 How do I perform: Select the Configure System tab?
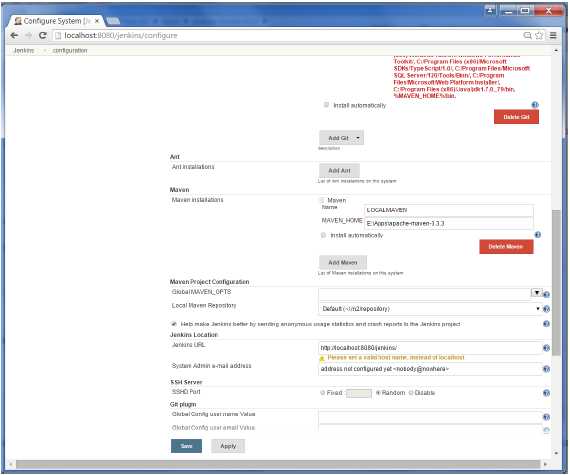[55, 21]
